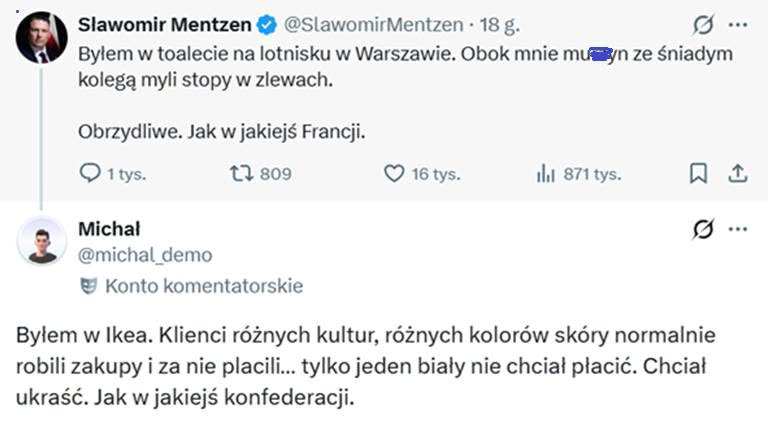Share the Mentzen tweet via the upload arrow icon

(737, 173)
